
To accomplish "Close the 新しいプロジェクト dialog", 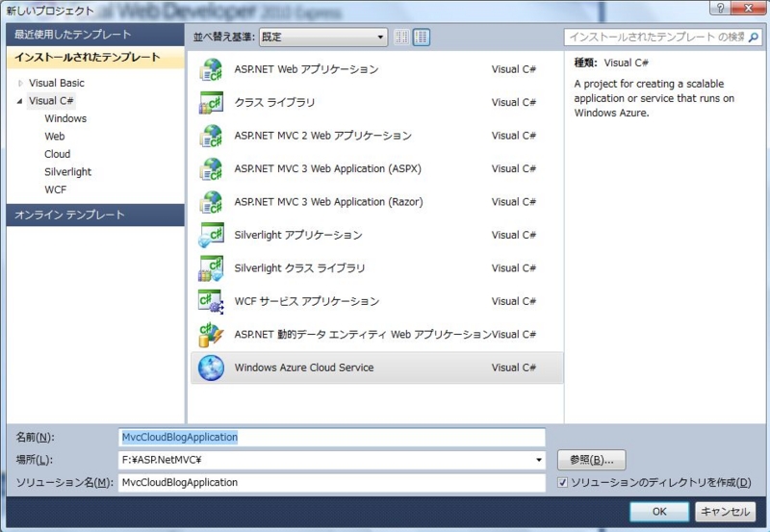I will click(x=749, y=9).
